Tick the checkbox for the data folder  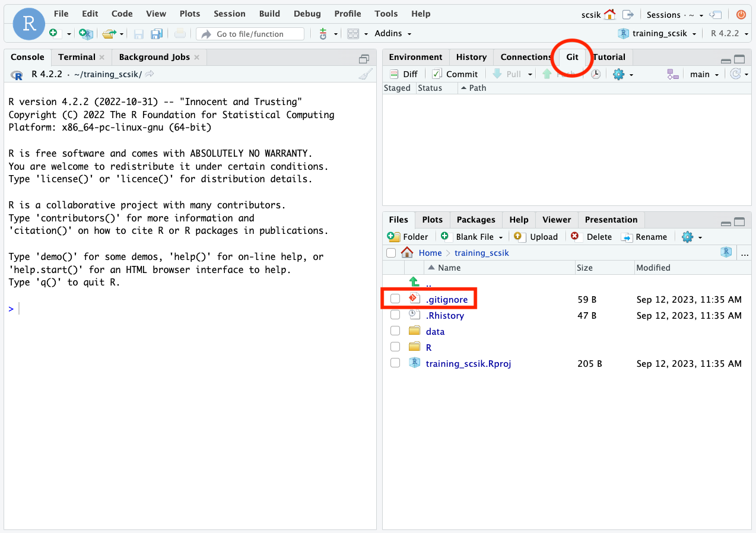pyautogui.click(x=395, y=331)
